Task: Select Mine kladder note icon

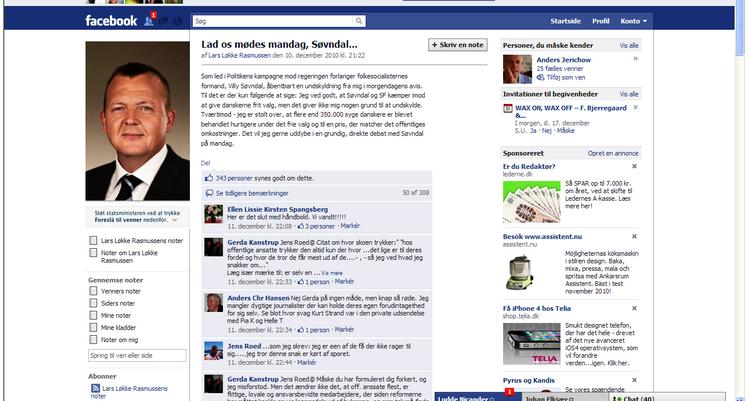Action: click(x=93, y=328)
